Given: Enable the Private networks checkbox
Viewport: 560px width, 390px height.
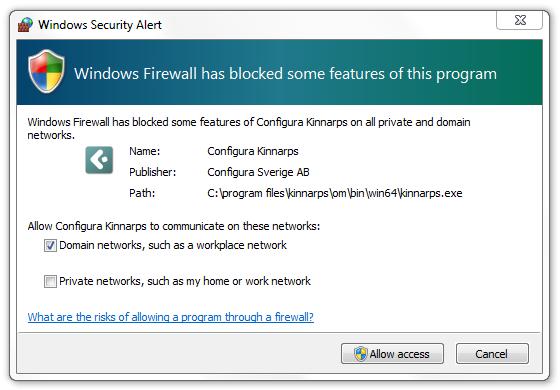Looking at the screenshot, I should (x=50, y=281).
